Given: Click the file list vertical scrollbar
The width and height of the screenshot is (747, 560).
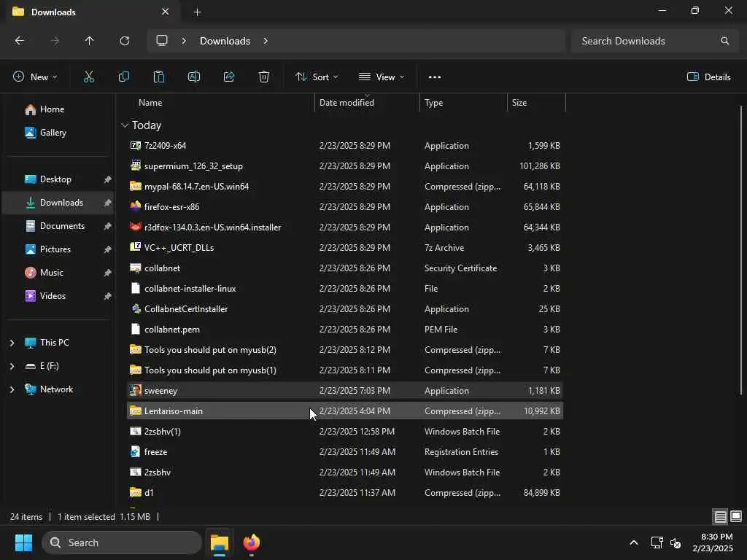Looking at the screenshot, I should [741, 250].
